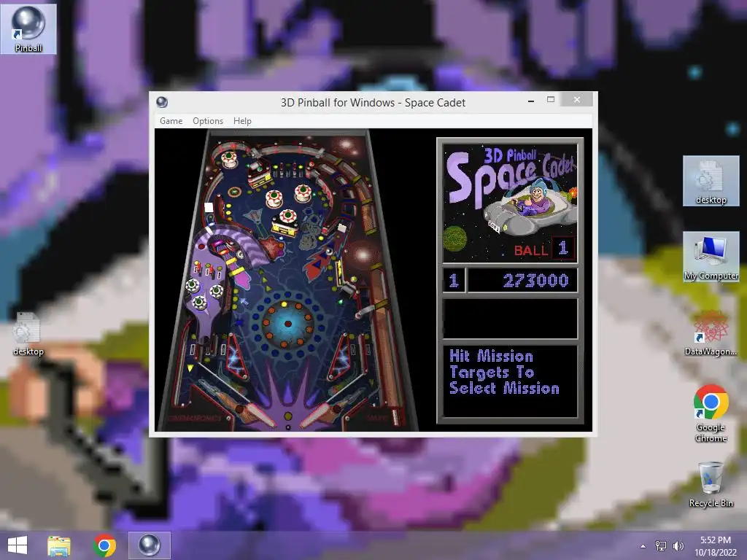Minimize the 3D Pinball window
Viewport: 747px width, 560px height.
coord(531,101)
